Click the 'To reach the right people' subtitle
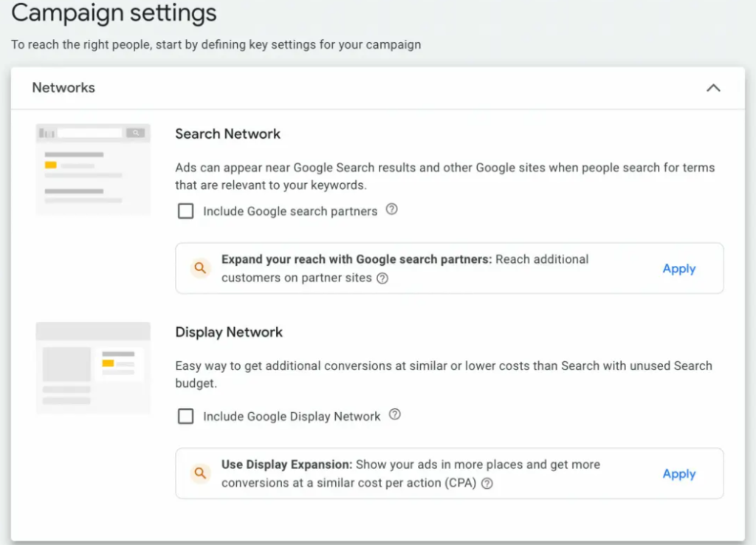This screenshot has height=545, width=756. click(x=216, y=44)
